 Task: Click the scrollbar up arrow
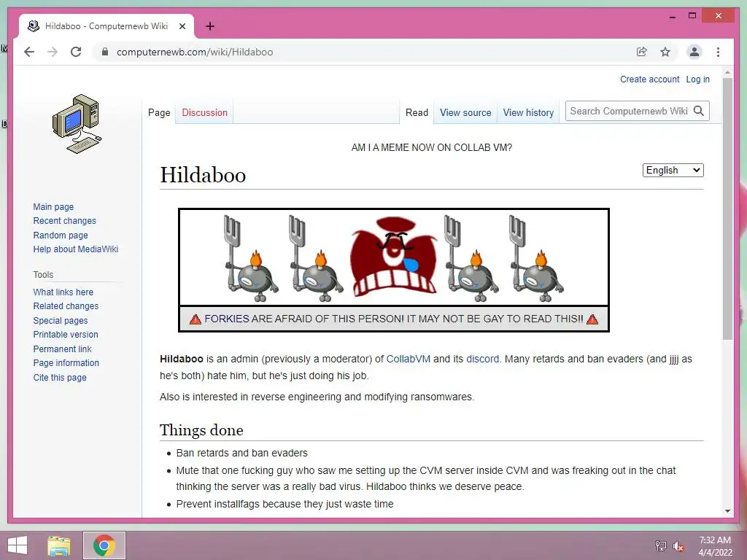727,73
